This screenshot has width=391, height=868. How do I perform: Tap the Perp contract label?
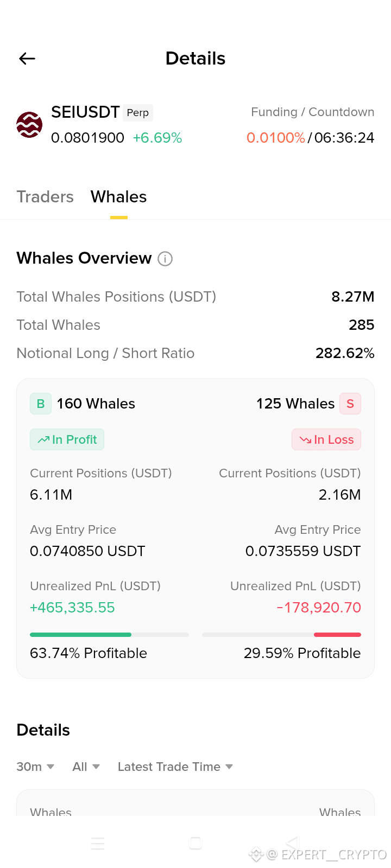[138, 112]
